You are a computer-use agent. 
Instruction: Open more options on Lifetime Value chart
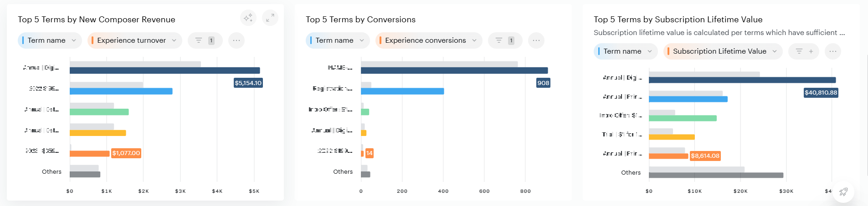pos(833,51)
